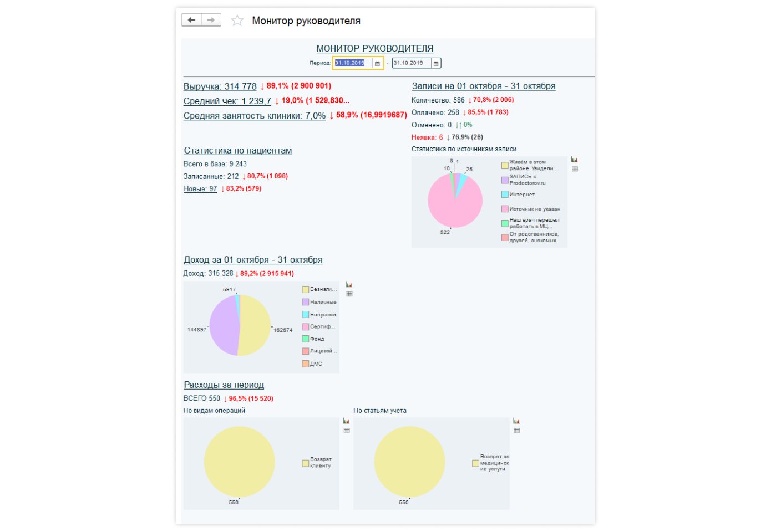The width and height of the screenshot is (771, 532).
Task: Open the Средний чек: 1 239,7 link
Action: point(227,101)
